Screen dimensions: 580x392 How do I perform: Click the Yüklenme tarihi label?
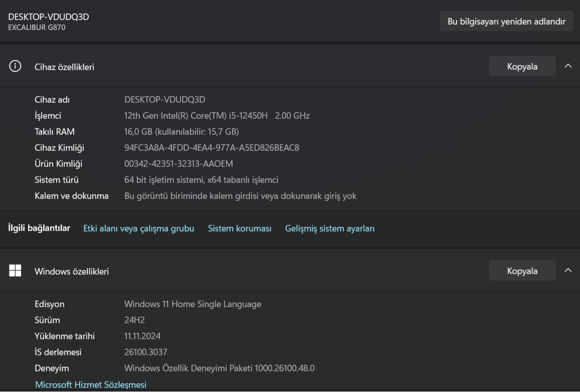(x=65, y=336)
